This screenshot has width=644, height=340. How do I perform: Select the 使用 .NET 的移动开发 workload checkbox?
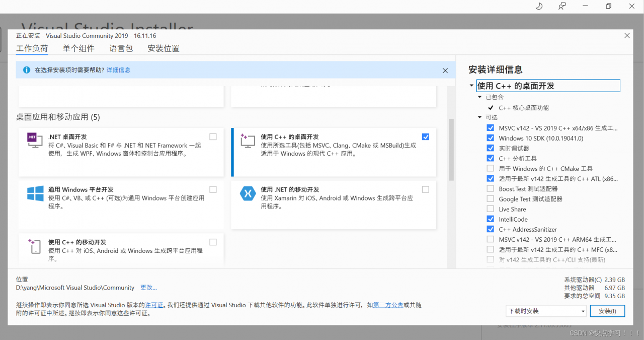click(x=426, y=189)
